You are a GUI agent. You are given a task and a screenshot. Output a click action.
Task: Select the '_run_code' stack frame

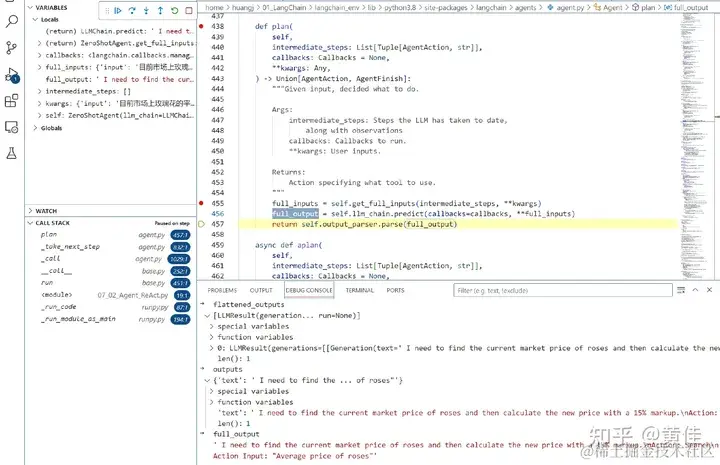click(111, 307)
